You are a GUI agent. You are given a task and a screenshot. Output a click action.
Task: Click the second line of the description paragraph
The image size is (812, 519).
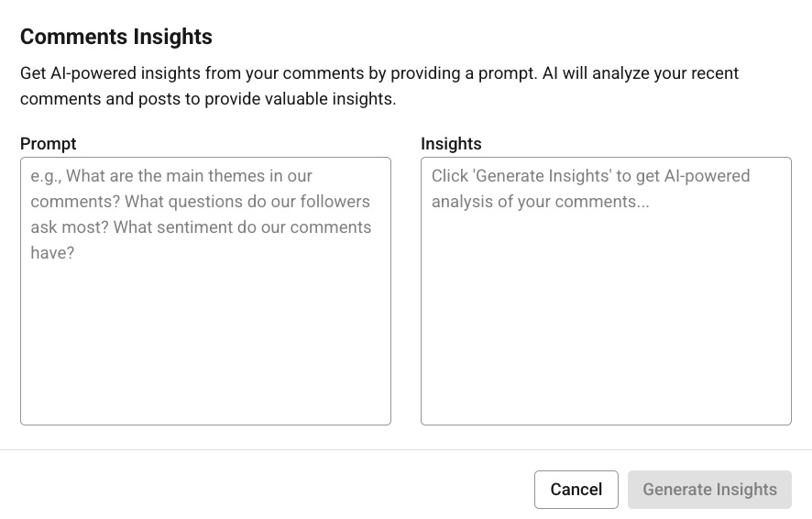point(208,99)
